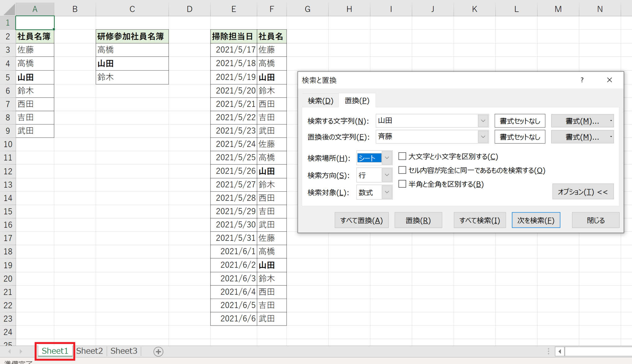Click the すべて置換(A) button
The image size is (632, 364).
[x=361, y=220]
